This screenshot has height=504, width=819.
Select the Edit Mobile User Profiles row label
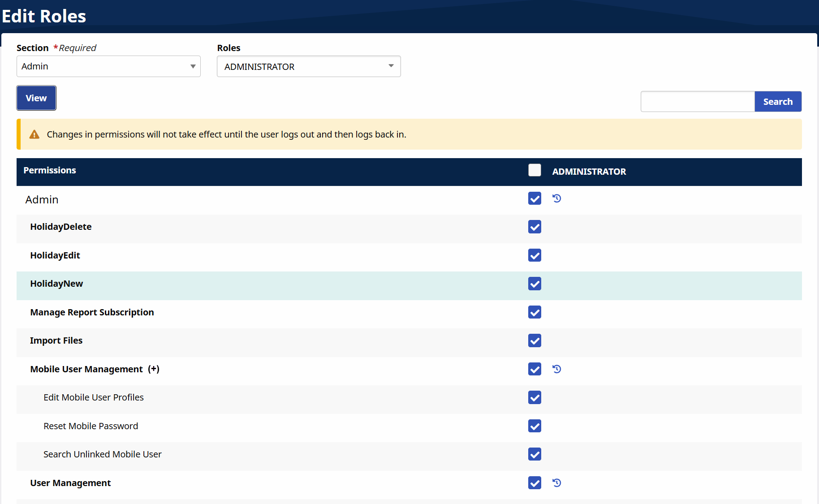coord(94,397)
